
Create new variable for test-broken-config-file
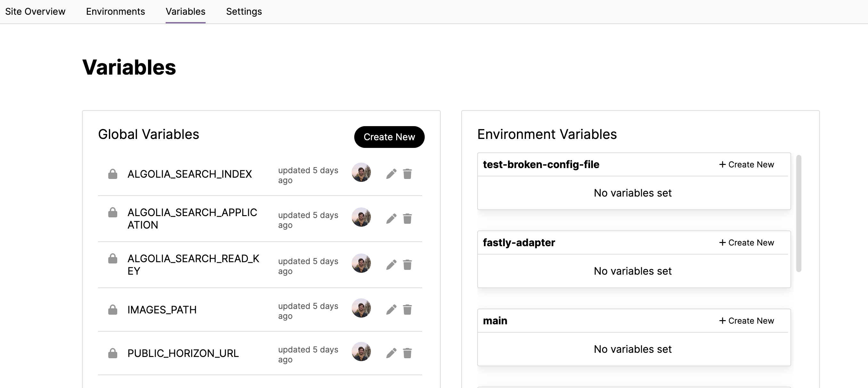click(746, 165)
